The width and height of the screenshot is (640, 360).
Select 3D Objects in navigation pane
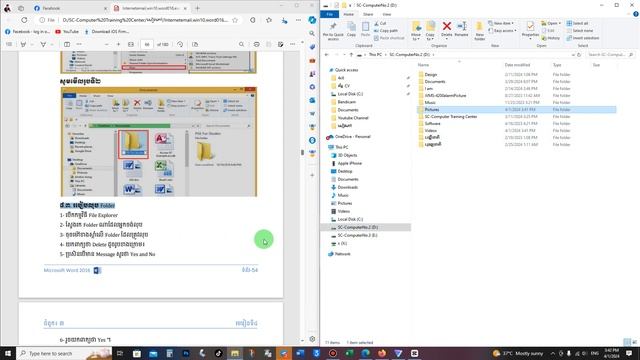pos(347,156)
